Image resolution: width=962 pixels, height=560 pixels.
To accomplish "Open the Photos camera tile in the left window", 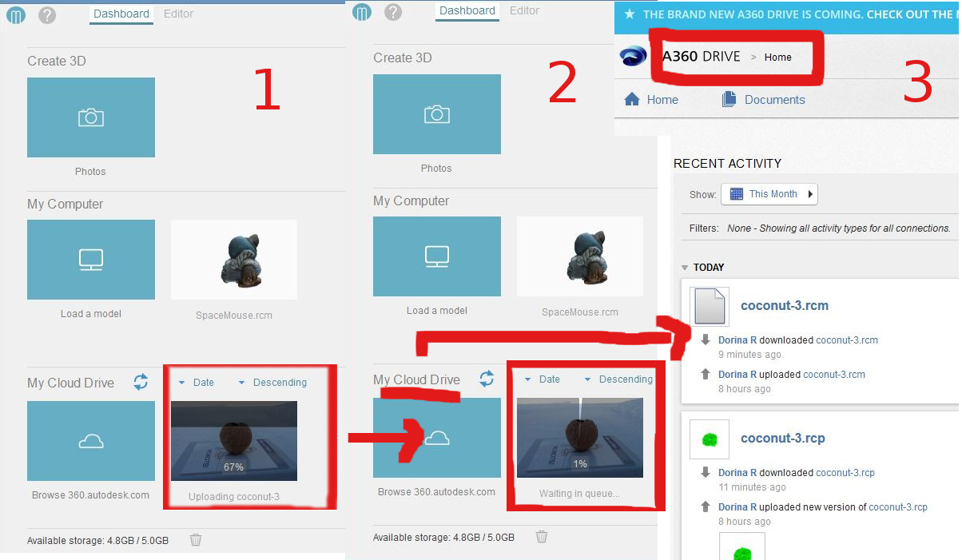I will point(91,117).
